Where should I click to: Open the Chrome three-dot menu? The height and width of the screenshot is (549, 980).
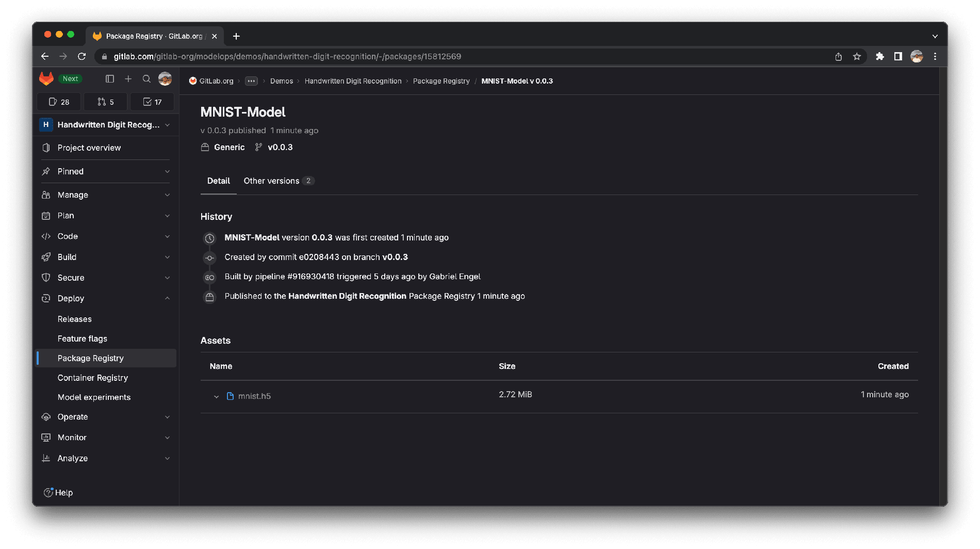935,57
